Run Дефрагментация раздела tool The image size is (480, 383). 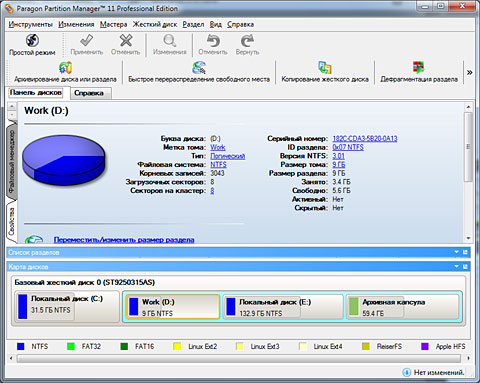pyautogui.click(x=419, y=72)
